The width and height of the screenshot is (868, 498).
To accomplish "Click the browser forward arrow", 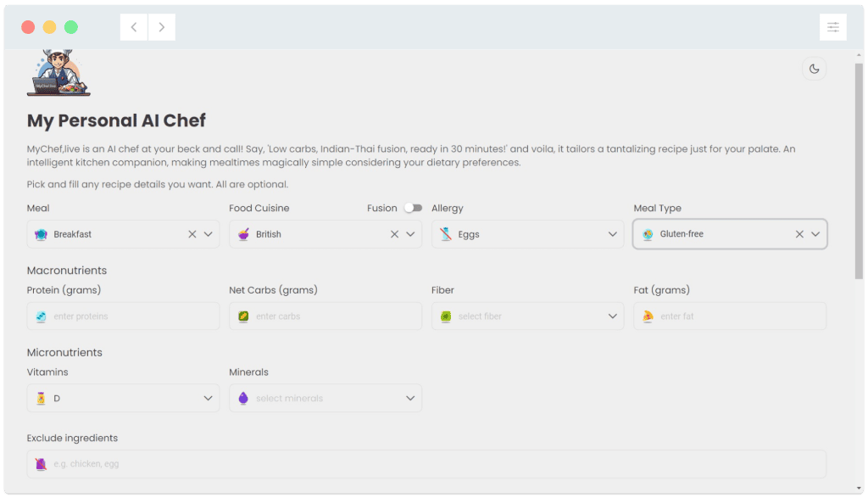I will click(162, 27).
